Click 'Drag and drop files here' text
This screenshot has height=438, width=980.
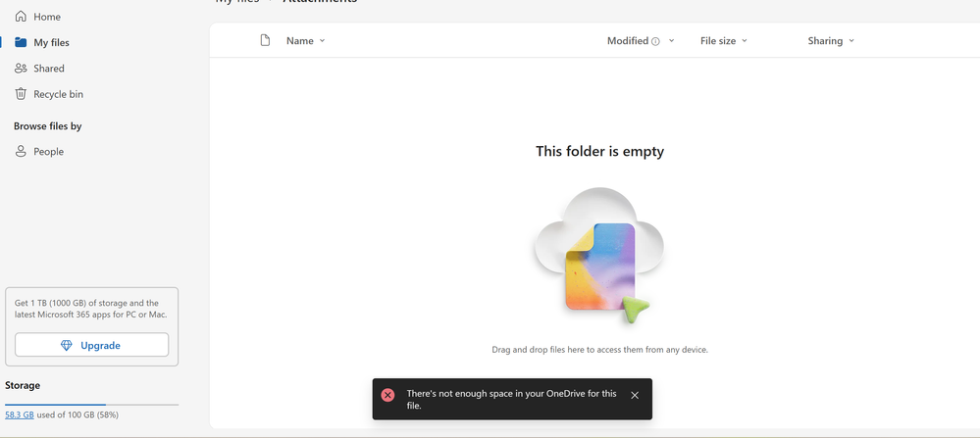[600, 350]
